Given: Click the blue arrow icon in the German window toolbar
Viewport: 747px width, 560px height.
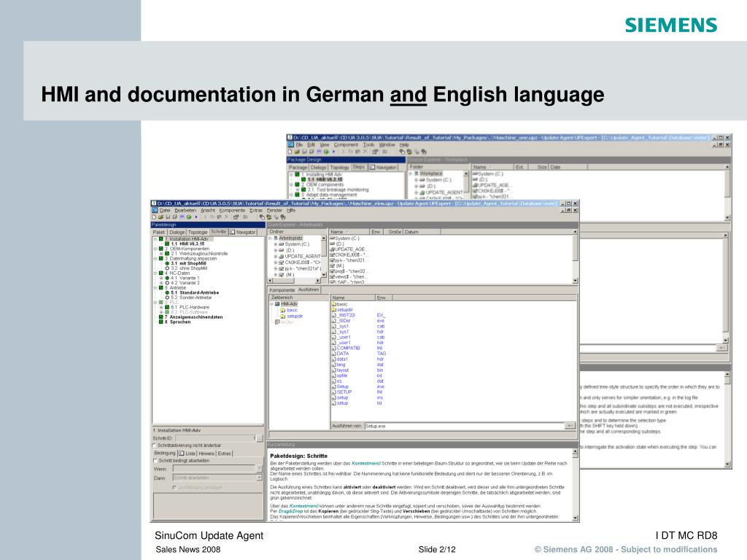Looking at the screenshot, I should click(x=196, y=217).
